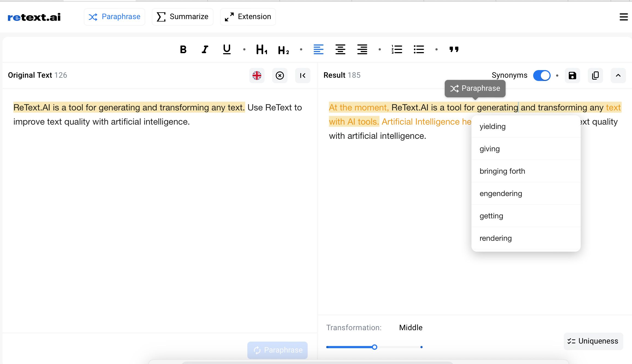Copy the result to clipboard
The height and width of the screenshot is (364, 632).
(x=595, y=76)
